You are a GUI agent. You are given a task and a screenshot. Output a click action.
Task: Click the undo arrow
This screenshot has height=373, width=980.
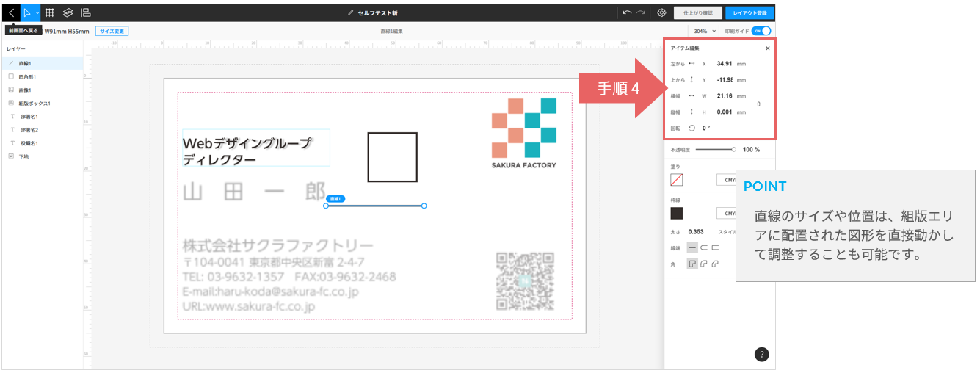tap(626, 12)
